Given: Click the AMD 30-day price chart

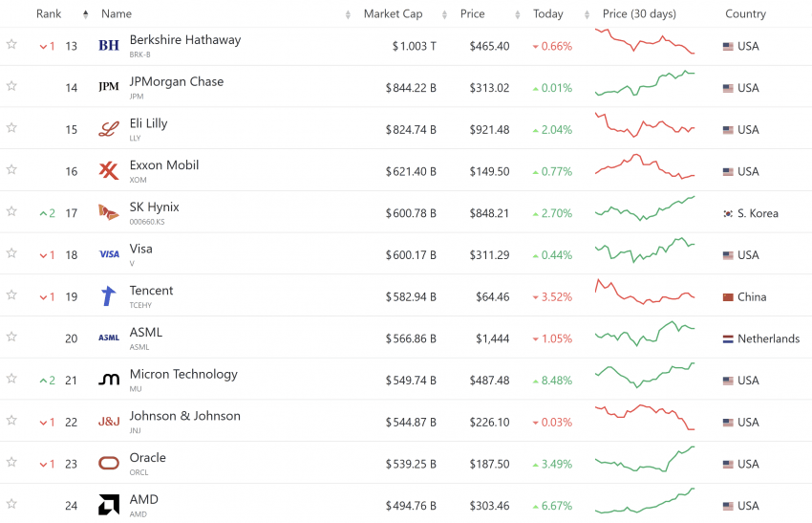Looking at the screenshot, I should pyautogui.click(x=645, y=501).
